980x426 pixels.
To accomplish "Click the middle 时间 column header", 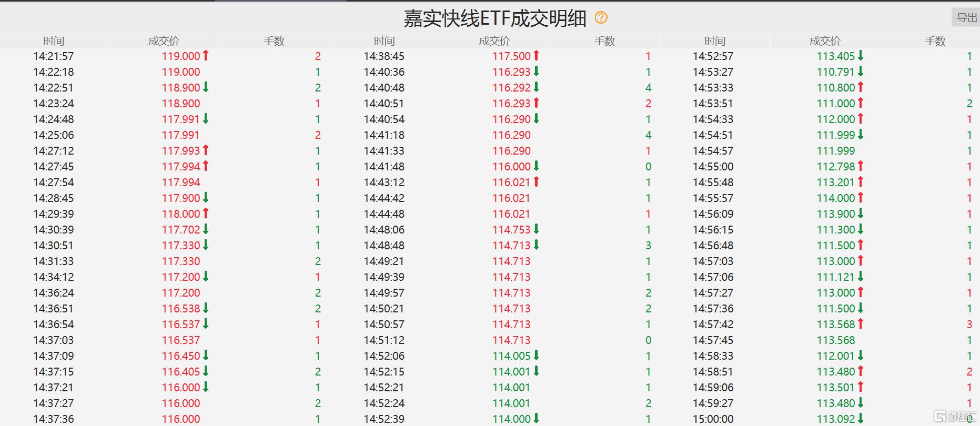I will [x=385, y=41].
